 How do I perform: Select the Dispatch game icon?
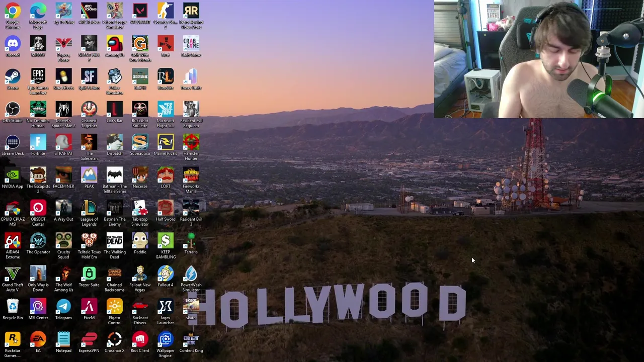tap(115, 142)
